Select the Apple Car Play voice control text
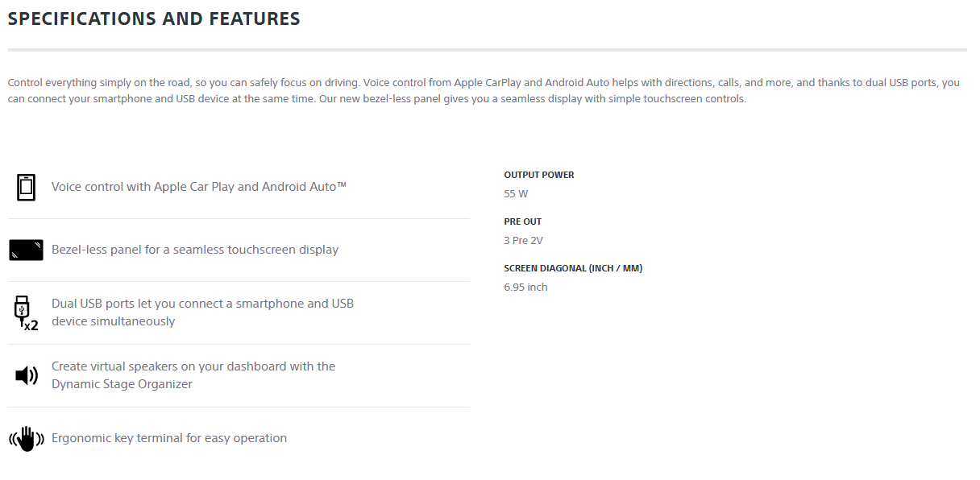This screenshot has height=480, width=980. [198, 187]
